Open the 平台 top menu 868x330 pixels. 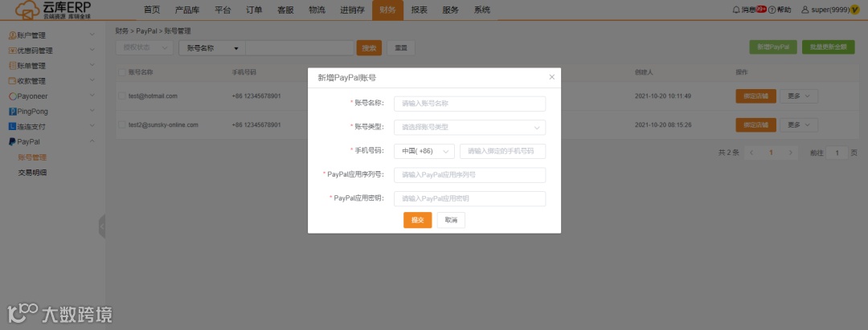point(223,10)
